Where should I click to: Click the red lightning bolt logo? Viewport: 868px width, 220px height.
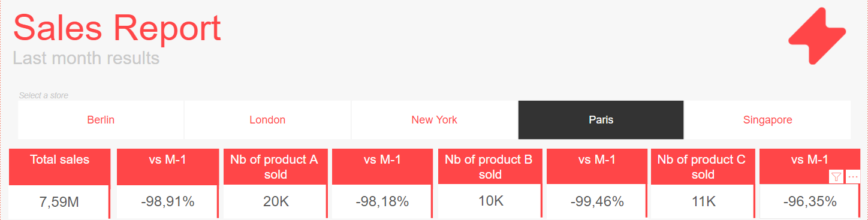coord(817,35)
